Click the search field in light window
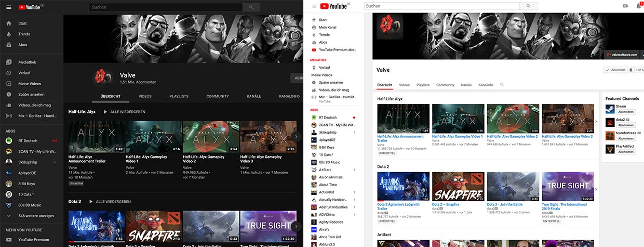Screen dimensions: 644x247 click(442, 6)
